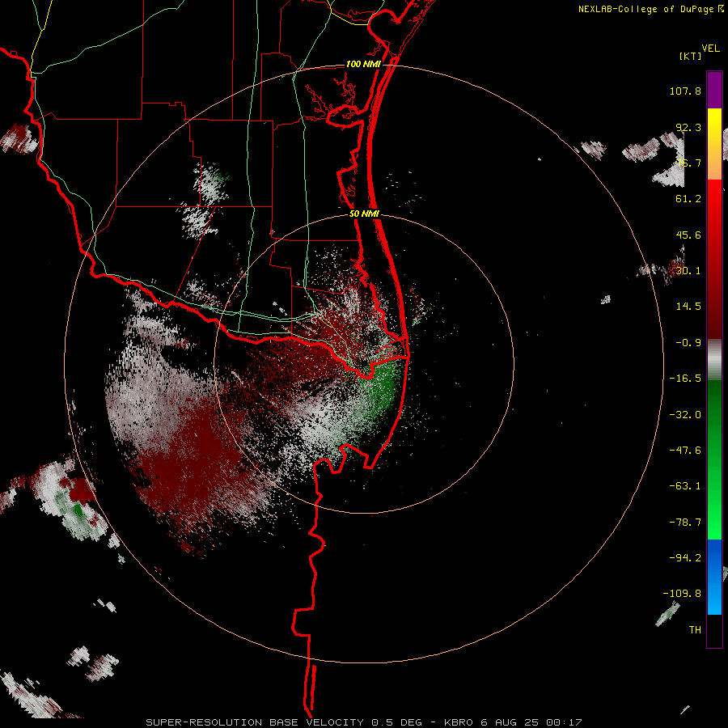Click the 76.7 velocity scale value
This screenshot has height=728, width=728.
point(688,163)
